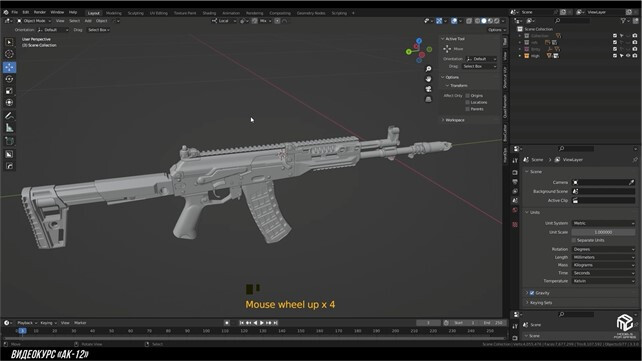This screenshot has height=361, width=642.
Task: Open the Render menu
Action: click(x=40, y=12)
